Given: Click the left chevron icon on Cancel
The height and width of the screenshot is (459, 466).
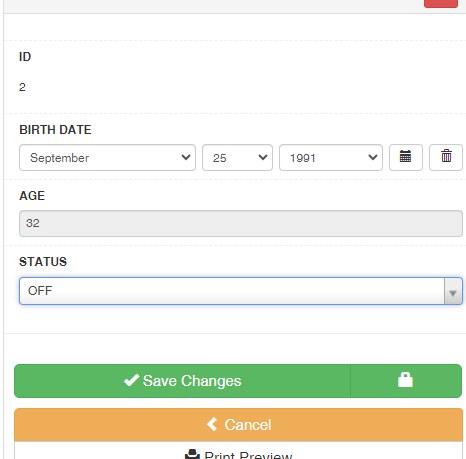Looking at the screenshot, I should click(212, 424).
